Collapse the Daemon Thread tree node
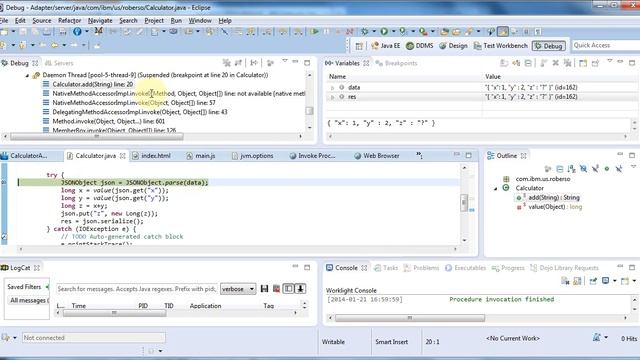The image size is (640, 360). (27, 76)
